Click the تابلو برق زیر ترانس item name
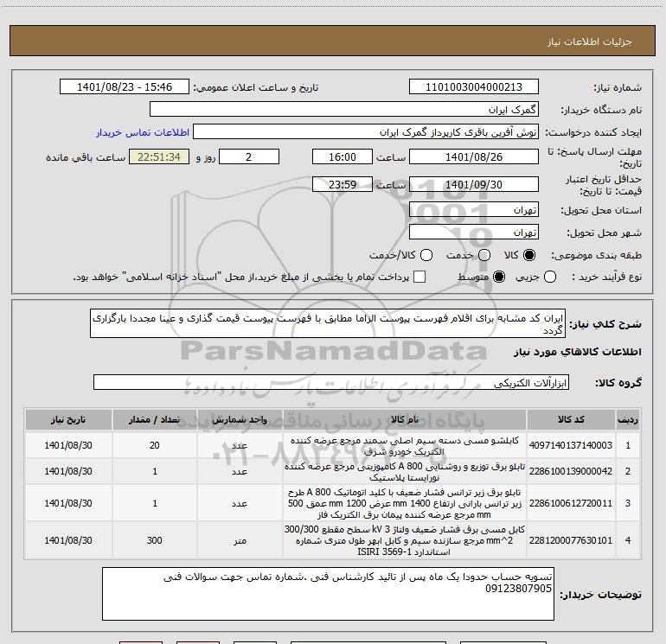 click(x=405, y=503)
